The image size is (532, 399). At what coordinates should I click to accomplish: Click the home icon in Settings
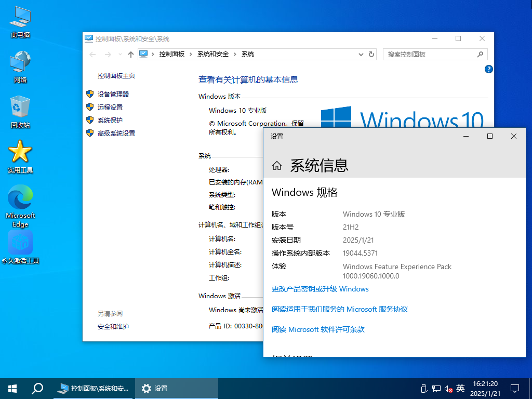(277, 166)
